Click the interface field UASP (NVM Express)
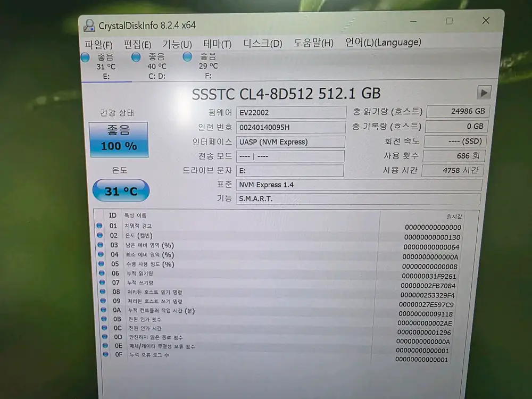This screenshot has height=399, width=532. tap(290, 142)
